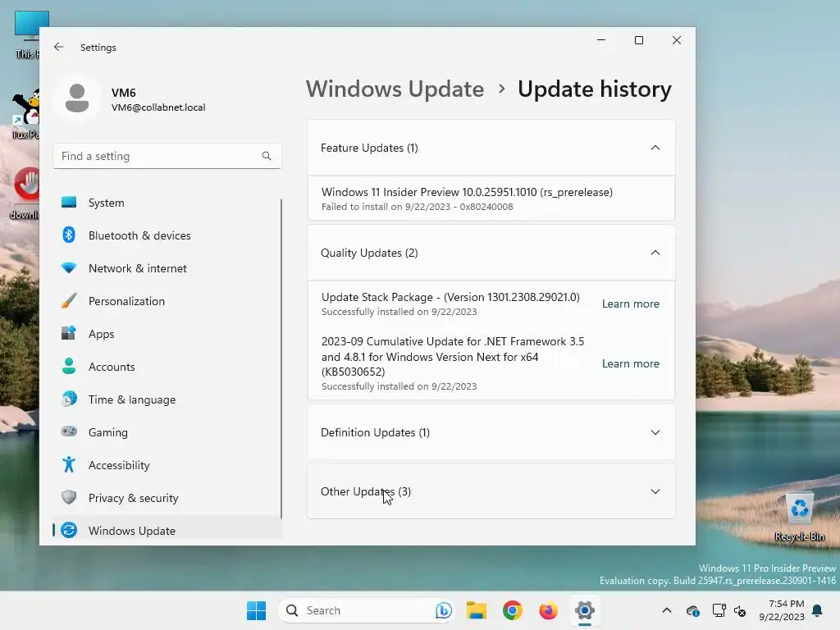The height and width of the screenshot is (630, 840).
Task: Click the Windows Update sync icon
Action: [x=69, y=531]
